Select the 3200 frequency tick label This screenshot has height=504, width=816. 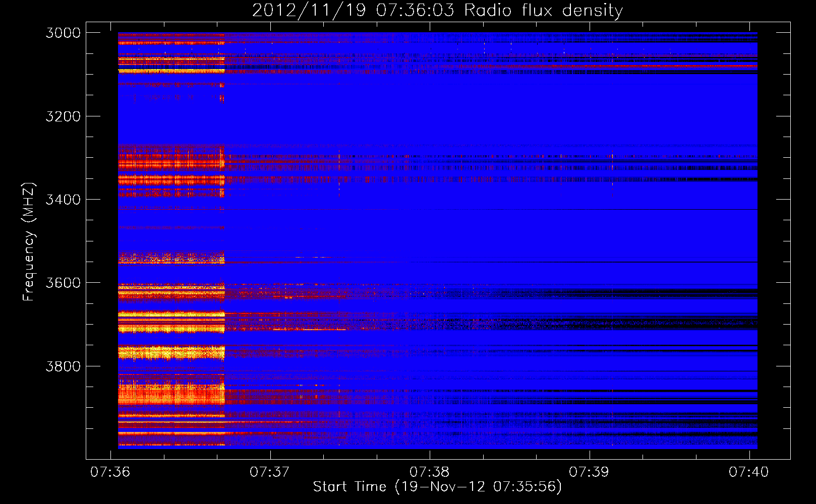[63, 116]
